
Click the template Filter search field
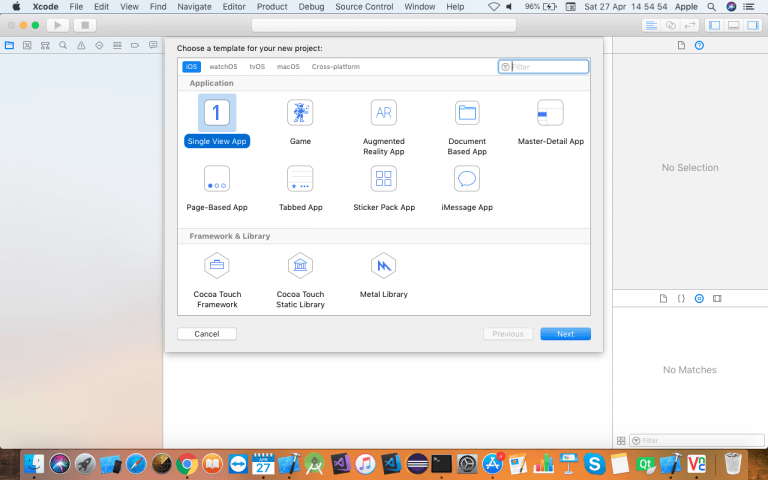pos(549,67)
